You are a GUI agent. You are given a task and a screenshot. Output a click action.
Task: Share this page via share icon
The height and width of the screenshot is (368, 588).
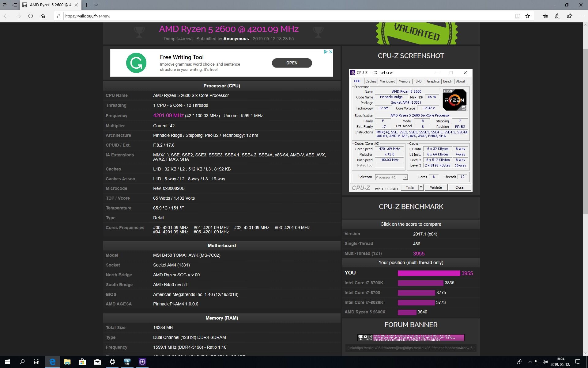(x=569, y=16)
